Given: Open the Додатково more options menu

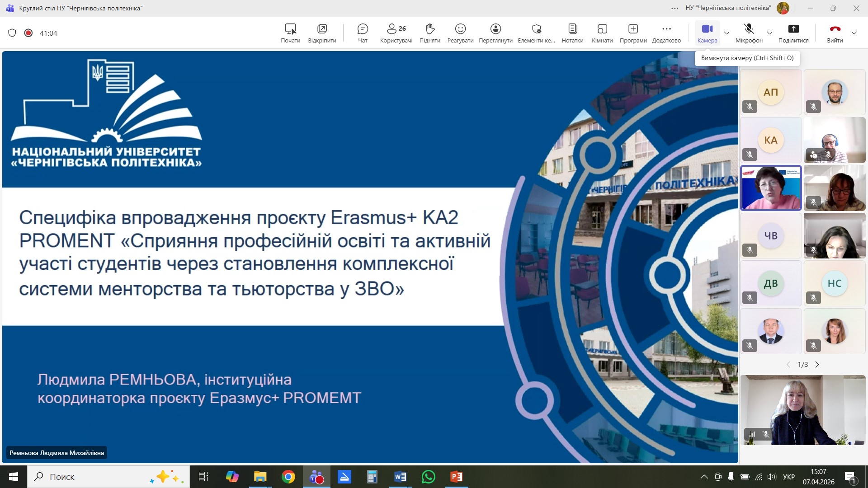Looking at the screenshot, I should pyautogui.click(x=666, y=33).
